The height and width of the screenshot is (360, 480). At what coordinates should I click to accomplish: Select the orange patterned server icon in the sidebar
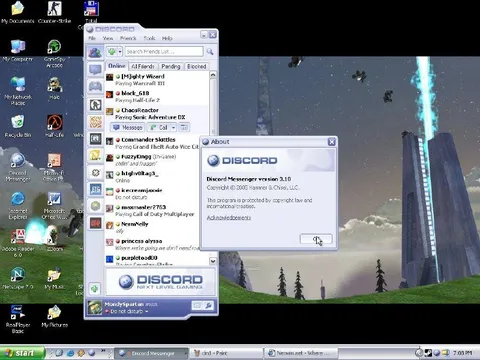[x=96, y=122]
